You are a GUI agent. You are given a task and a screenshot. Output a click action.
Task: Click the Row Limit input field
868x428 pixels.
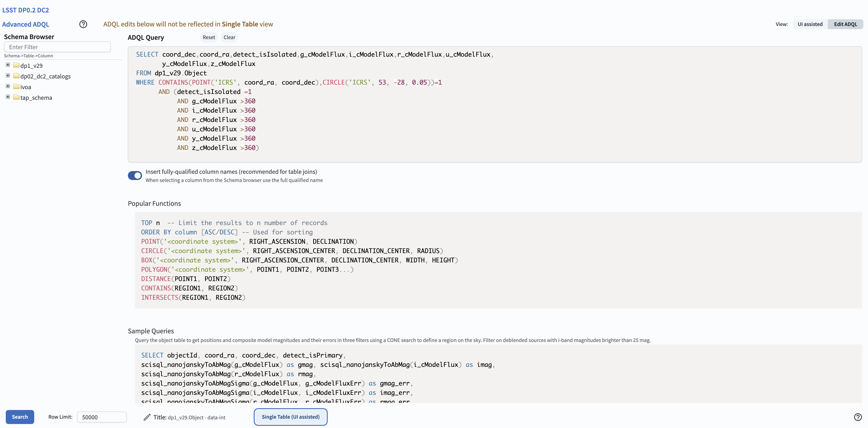[x=101, y=417]
